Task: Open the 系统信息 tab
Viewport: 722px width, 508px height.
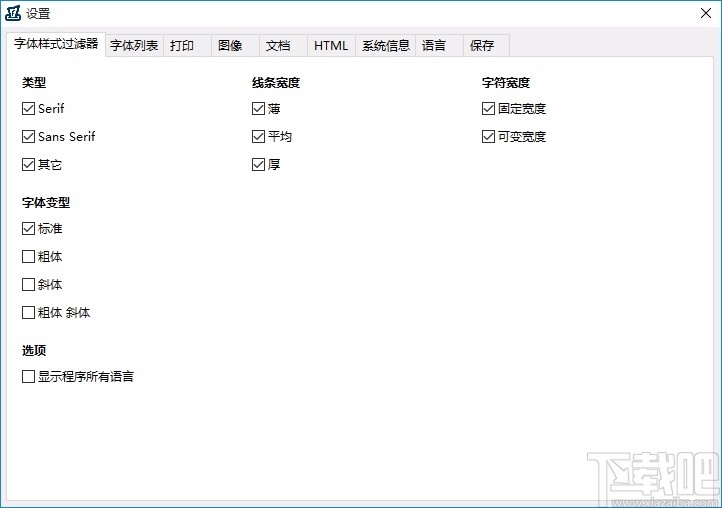Action: click(385, 46)
